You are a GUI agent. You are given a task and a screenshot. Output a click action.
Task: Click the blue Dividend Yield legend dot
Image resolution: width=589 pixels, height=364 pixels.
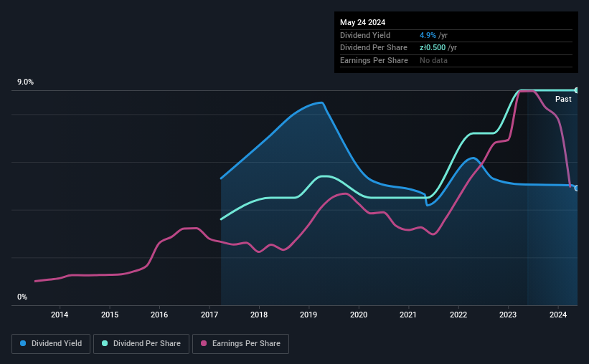(23, 343)
